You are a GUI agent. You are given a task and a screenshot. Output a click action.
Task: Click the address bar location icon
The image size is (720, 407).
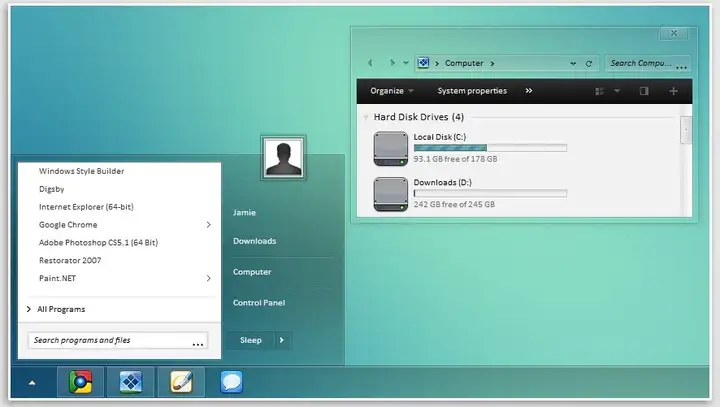[423, 63]
